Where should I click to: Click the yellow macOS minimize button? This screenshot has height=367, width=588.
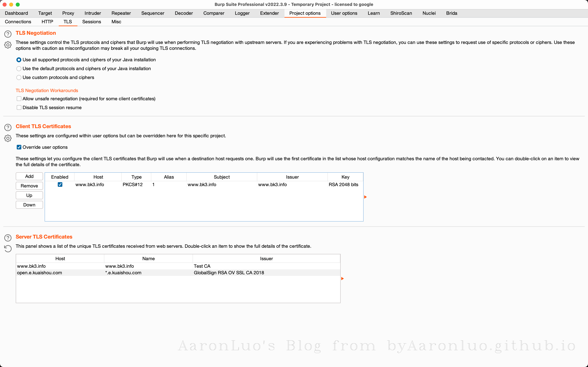coord(11,4)
